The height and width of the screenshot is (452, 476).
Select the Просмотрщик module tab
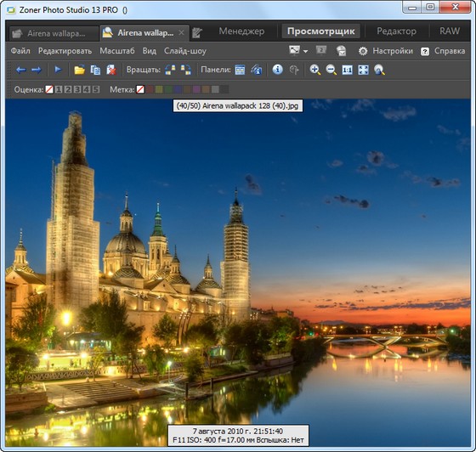tap(321, 31)
